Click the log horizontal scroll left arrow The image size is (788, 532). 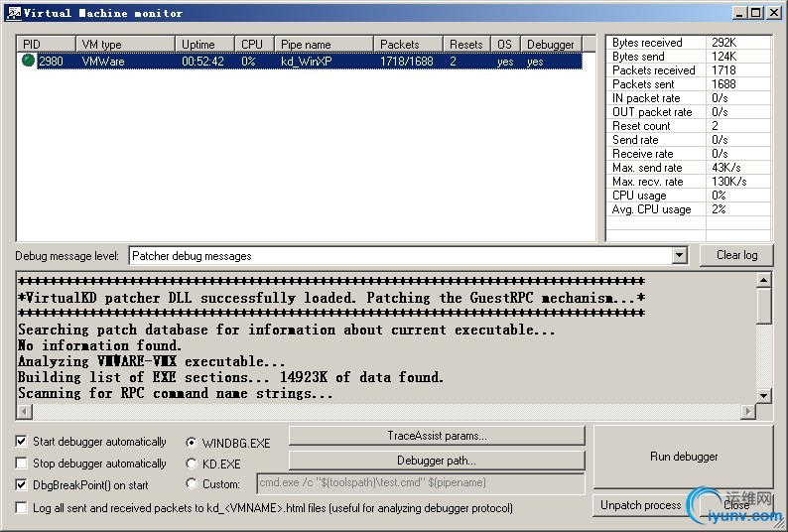pos(25,412)
